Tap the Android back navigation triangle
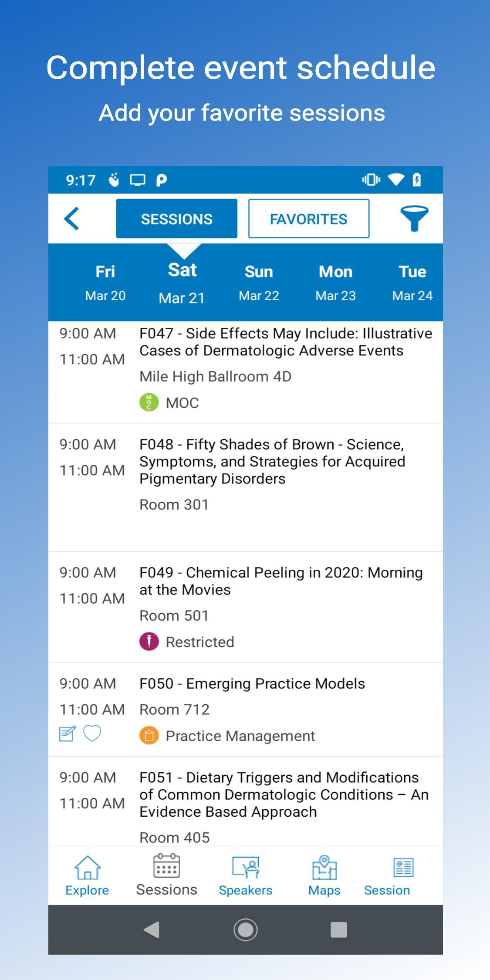The image size is (490, 980). tap(152, 929)
